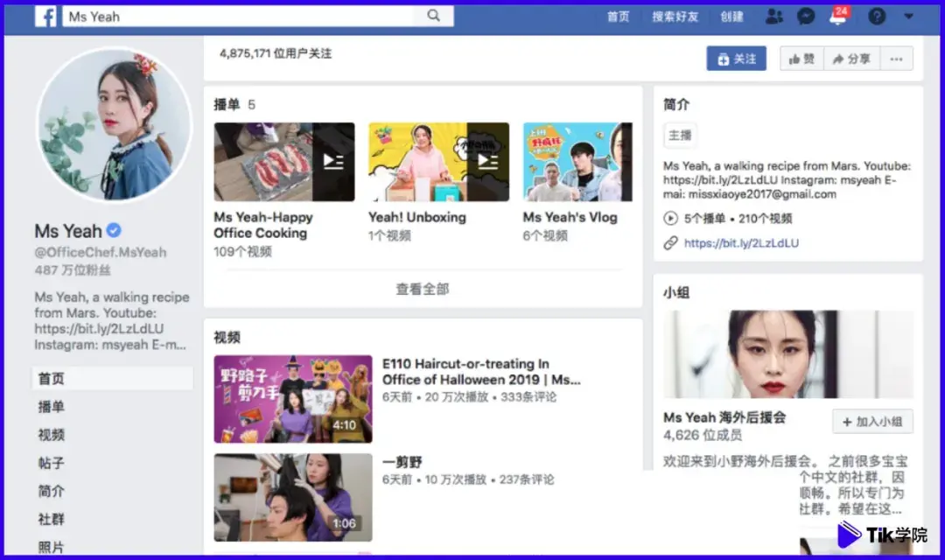The image size is (945, 560).
Task: Click the search magnifier icon
Action: (434, 17)
